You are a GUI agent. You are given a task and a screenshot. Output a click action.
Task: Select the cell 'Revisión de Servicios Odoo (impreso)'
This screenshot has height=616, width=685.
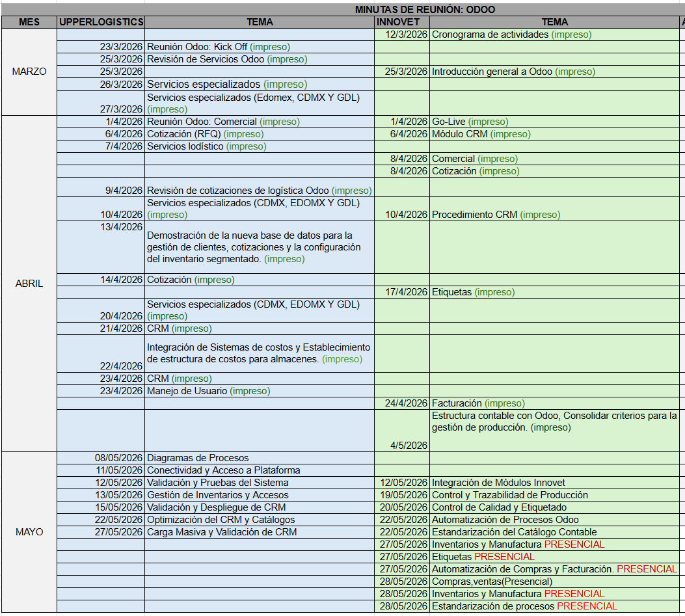260,59
